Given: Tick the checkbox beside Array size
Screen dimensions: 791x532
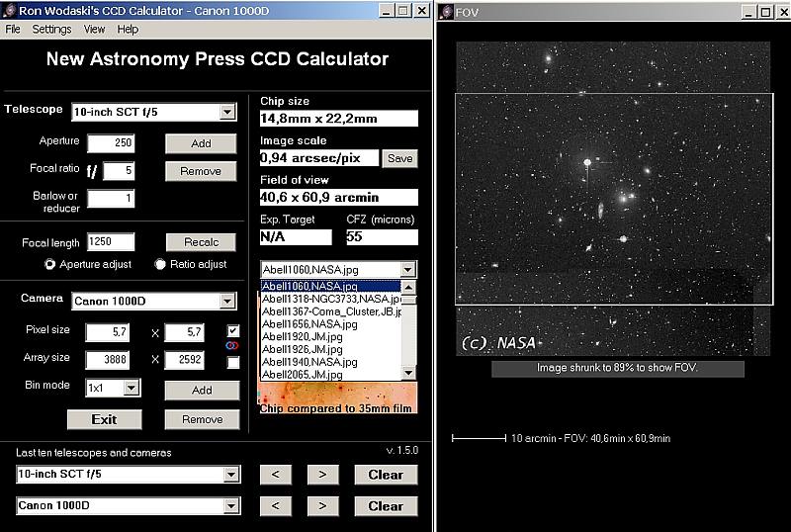Looking at the screenshot, I should [232, 363].
